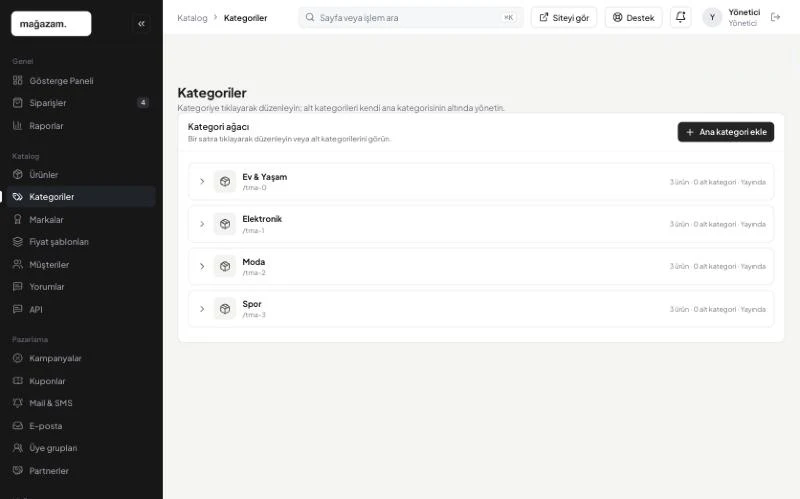Click the /tma-0 slug text
Image resolution: width=800 pixels, height=499 pixels.
(x=254, y=188)
